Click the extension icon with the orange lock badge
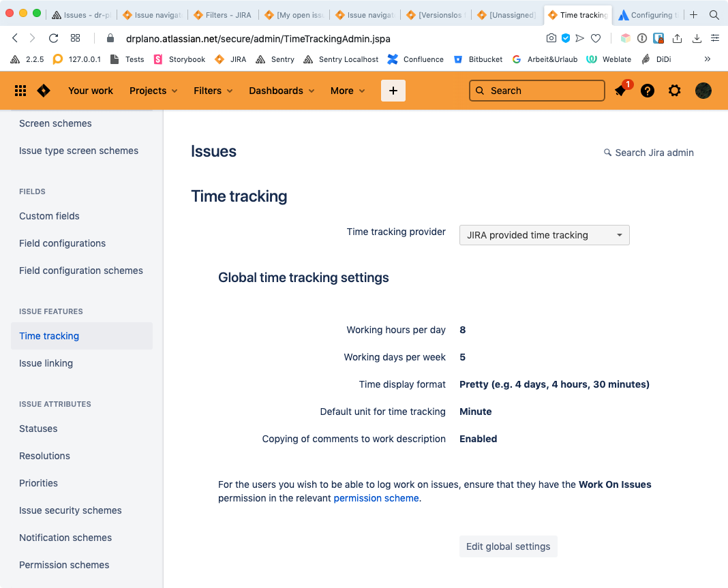The height and width of the screenshot is (588, 728). point(658,38)
